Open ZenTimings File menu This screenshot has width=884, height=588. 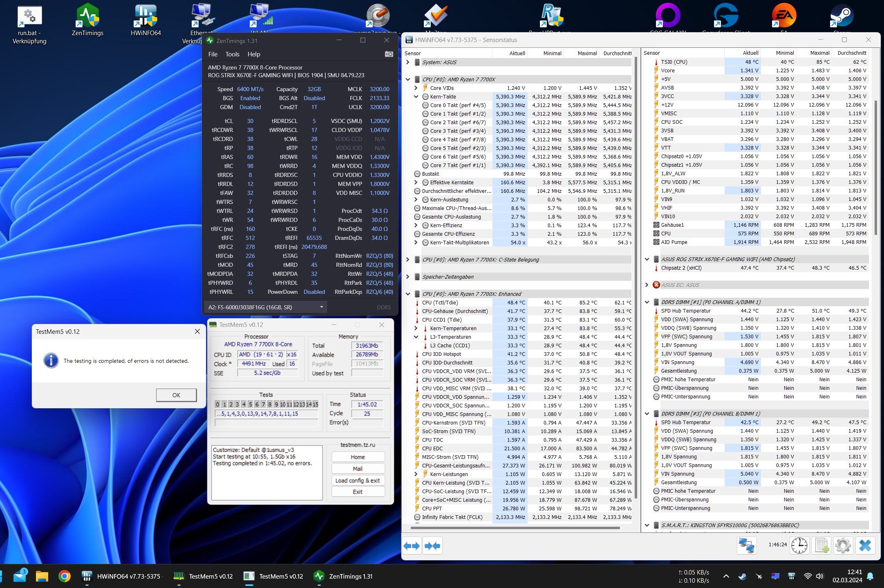[213, 54]
